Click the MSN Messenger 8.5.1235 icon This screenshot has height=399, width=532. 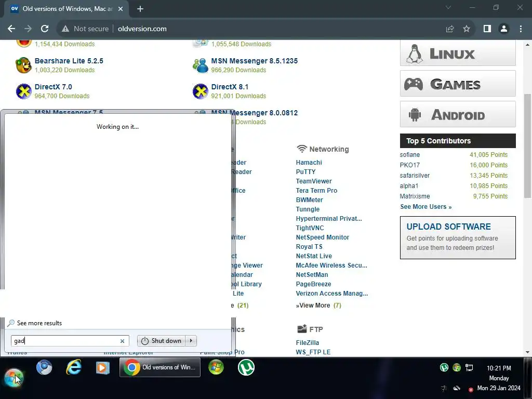(200, 65)
